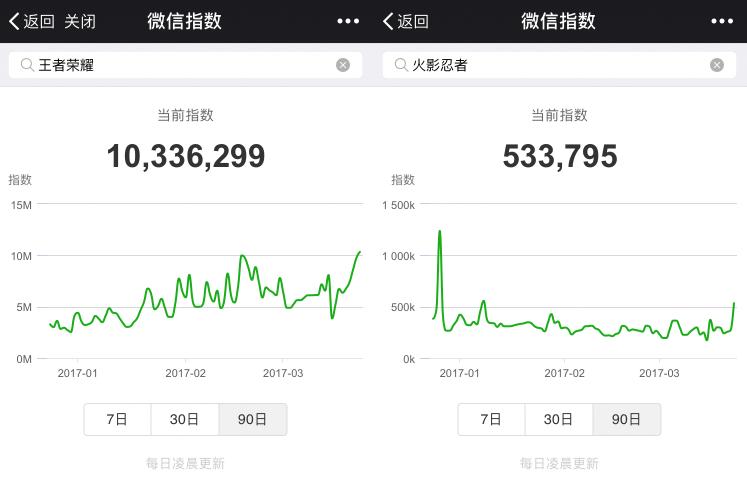Click the search magnifier beside 火影忍者
Screen dimensions: 747x490
[401, 65]
